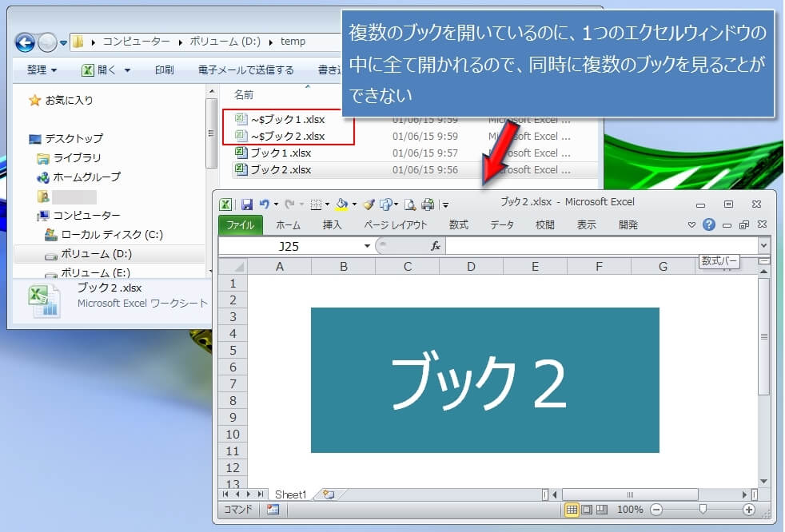Image resolution: width=785 pixels, height=532 pixels.
Task: Select the file ブック1.xlsx in Explorer
Action: click(280, 153)
